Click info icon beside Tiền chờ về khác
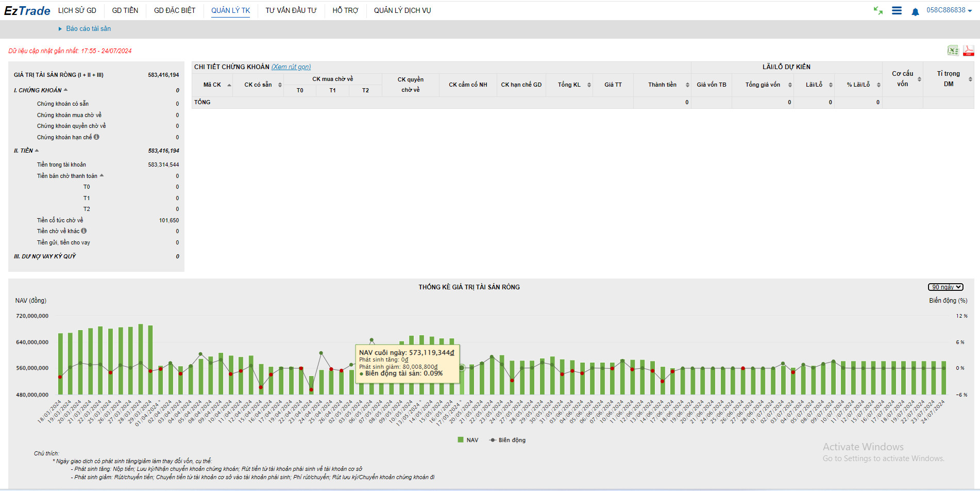 (83, 231)
